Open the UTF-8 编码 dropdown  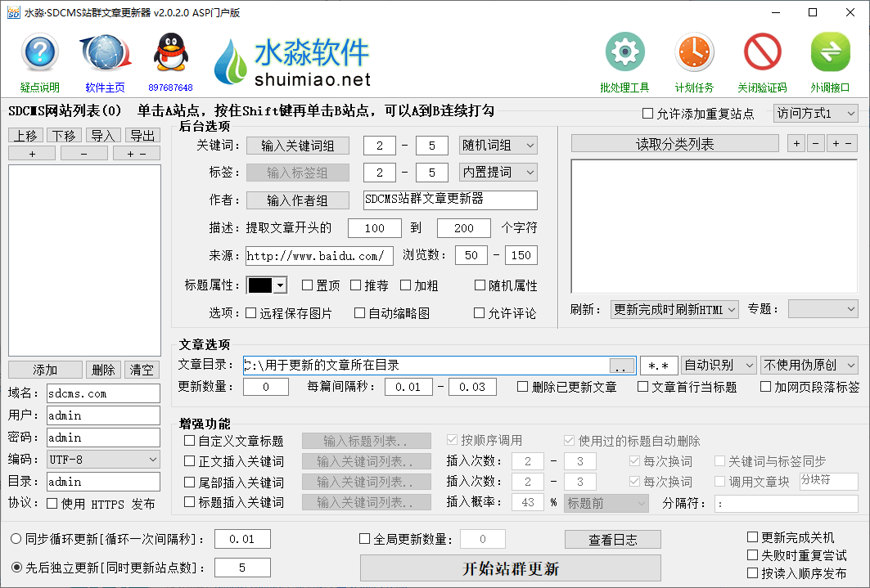pos(103,460)
